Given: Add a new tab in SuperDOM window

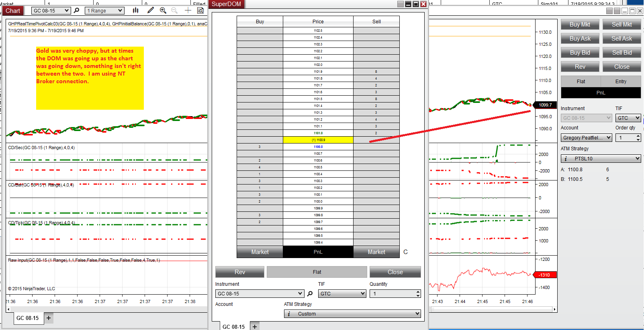Looking at the screenshot, I should click(x=254, y=326).
